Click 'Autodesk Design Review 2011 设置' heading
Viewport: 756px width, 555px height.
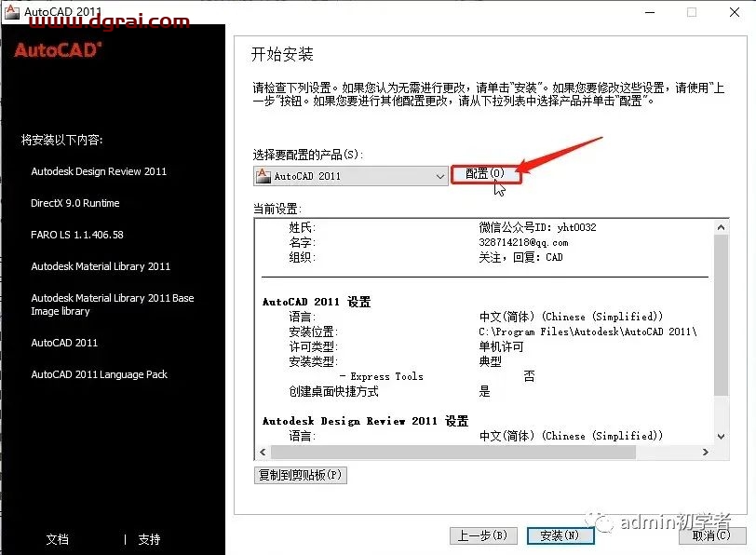[x=366, y=421]
